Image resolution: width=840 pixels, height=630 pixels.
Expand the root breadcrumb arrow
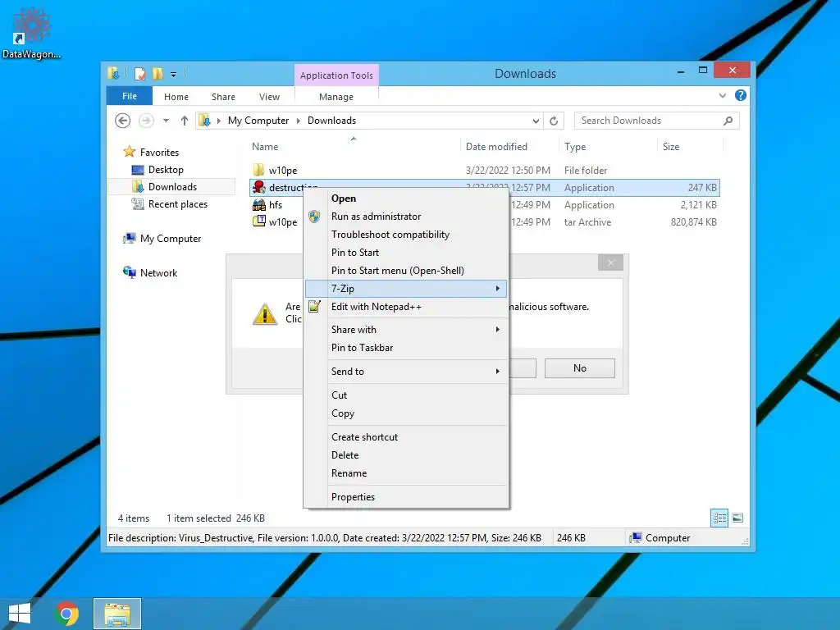(x=218, y=121)
